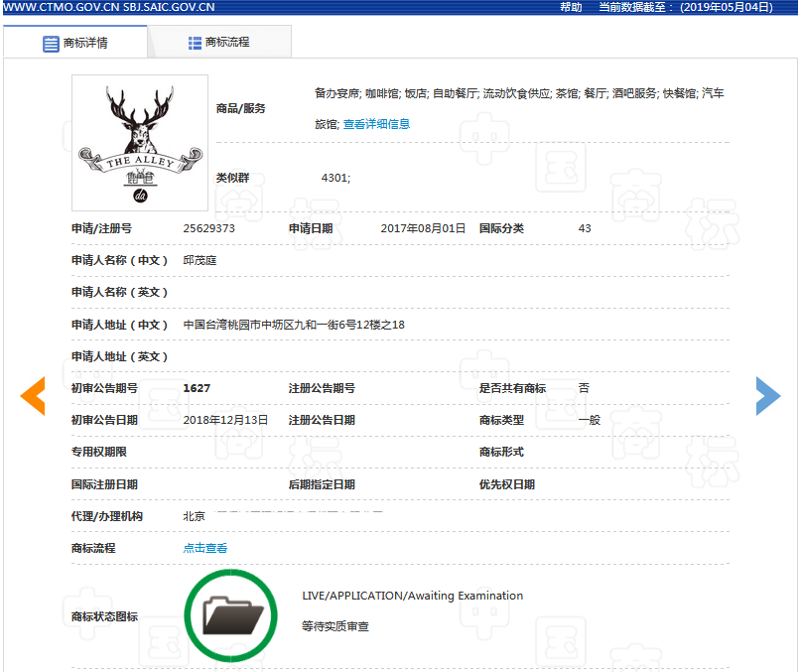
Task: Select the Taoyuan applicant address text
Action: click(x=294, y=325)
